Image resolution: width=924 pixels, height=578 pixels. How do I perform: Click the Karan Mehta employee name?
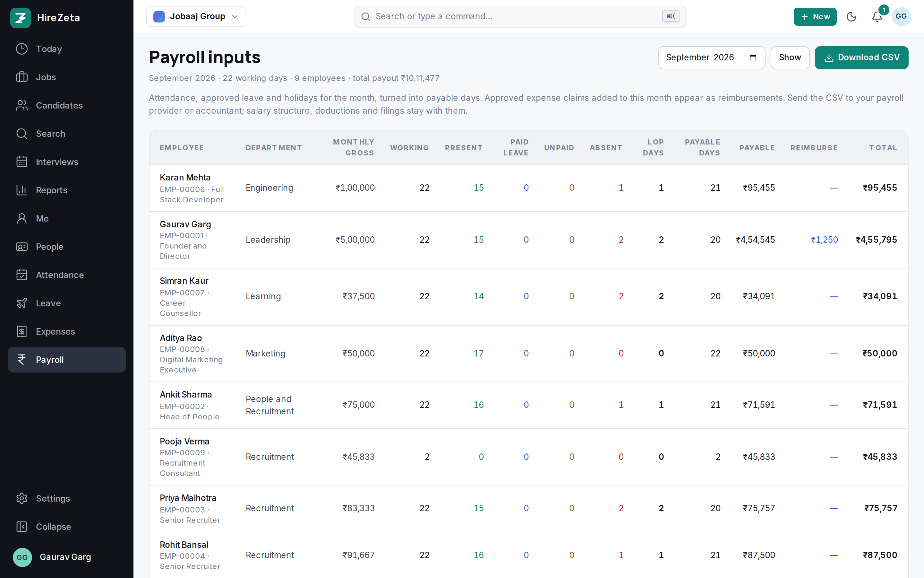click(185, 177)
